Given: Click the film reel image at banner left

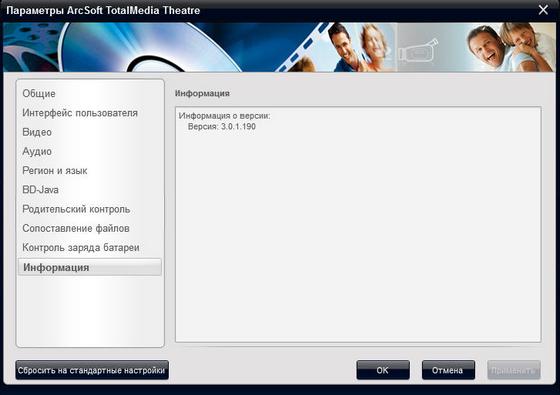Looking at the screenshot, I should pyautogui.click(x=30, y=46).
